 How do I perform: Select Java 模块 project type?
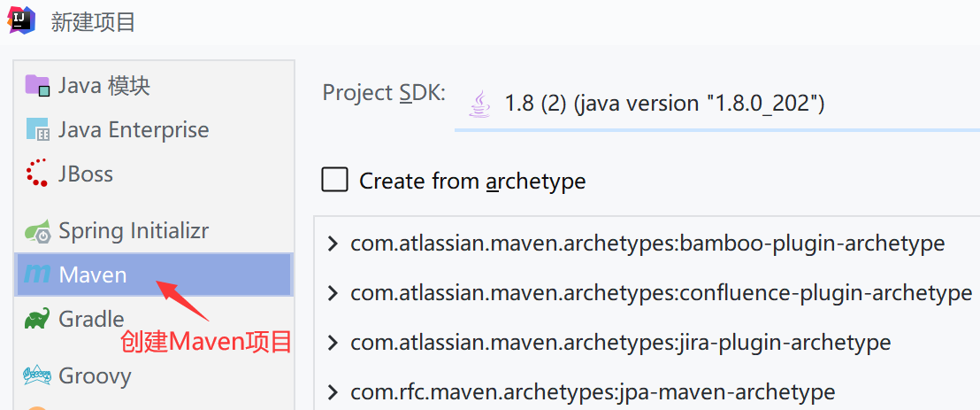point(154,86)
